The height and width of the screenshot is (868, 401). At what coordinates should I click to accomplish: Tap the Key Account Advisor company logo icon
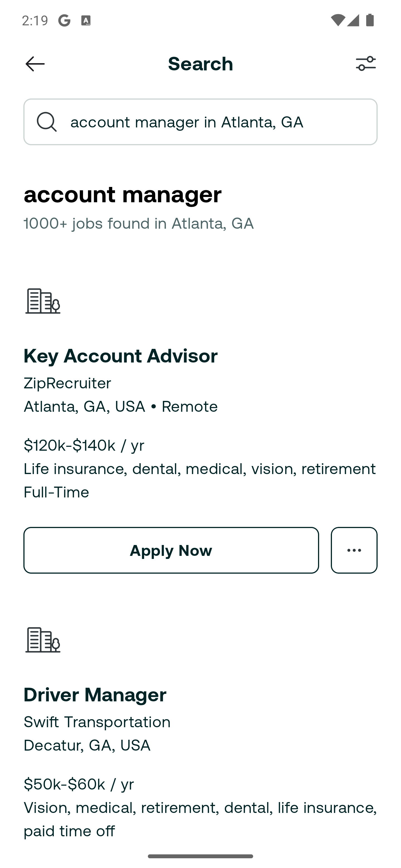(x=43, y=301)
